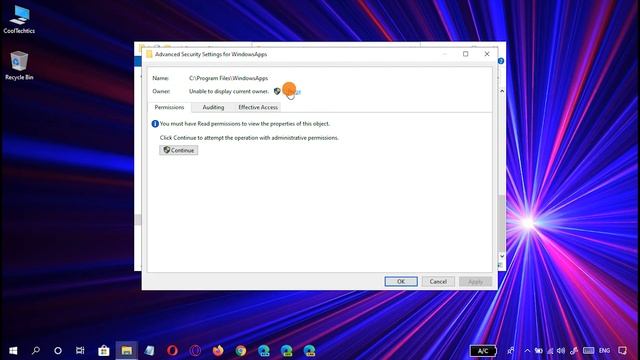Click the up arrow of background window scrollbar
Screen dimensions: 640x360
pos(502,91)
